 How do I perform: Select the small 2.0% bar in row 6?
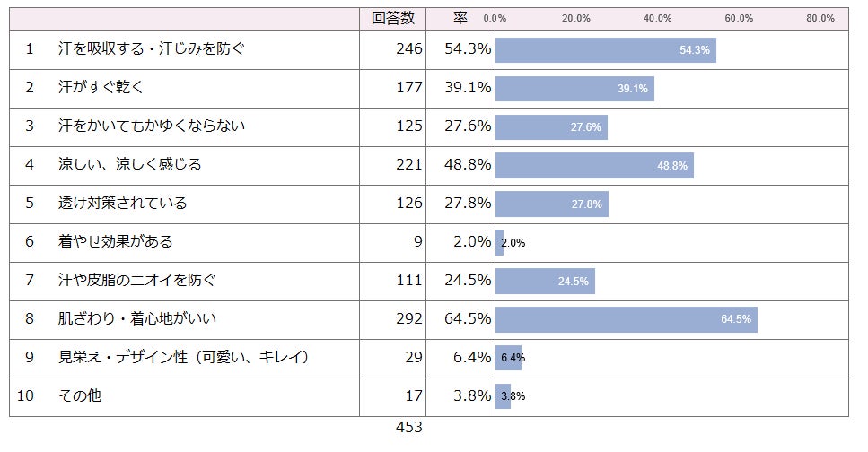point(499,243)
